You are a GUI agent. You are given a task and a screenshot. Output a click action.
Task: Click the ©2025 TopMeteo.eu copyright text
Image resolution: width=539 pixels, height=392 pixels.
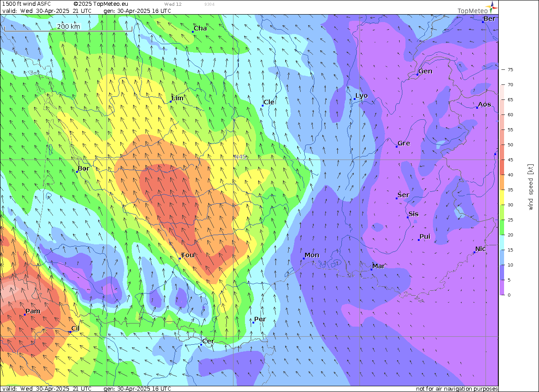(101, 4)
